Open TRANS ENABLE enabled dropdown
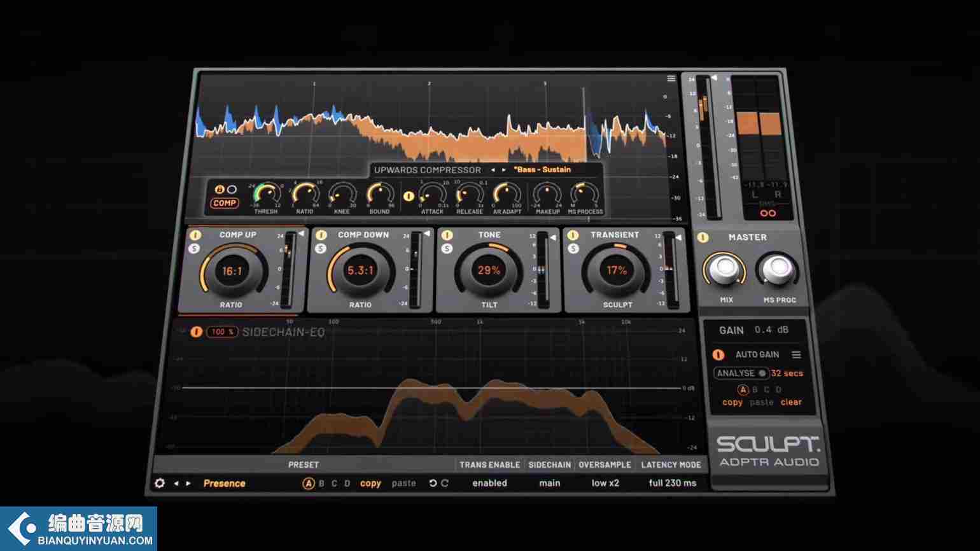Viewport: 980px width, 551px height. point(489,483)
